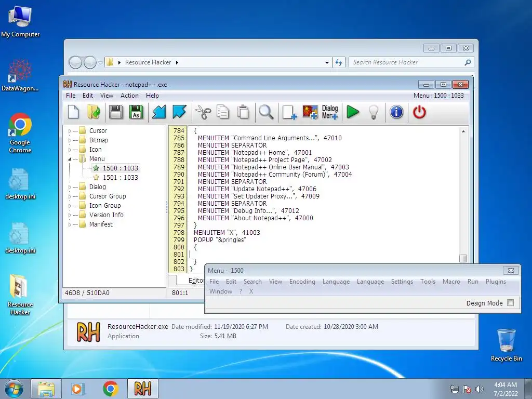Click the Dialog Merge toolbar icon
532x399 pixels.
click(330, 112)
